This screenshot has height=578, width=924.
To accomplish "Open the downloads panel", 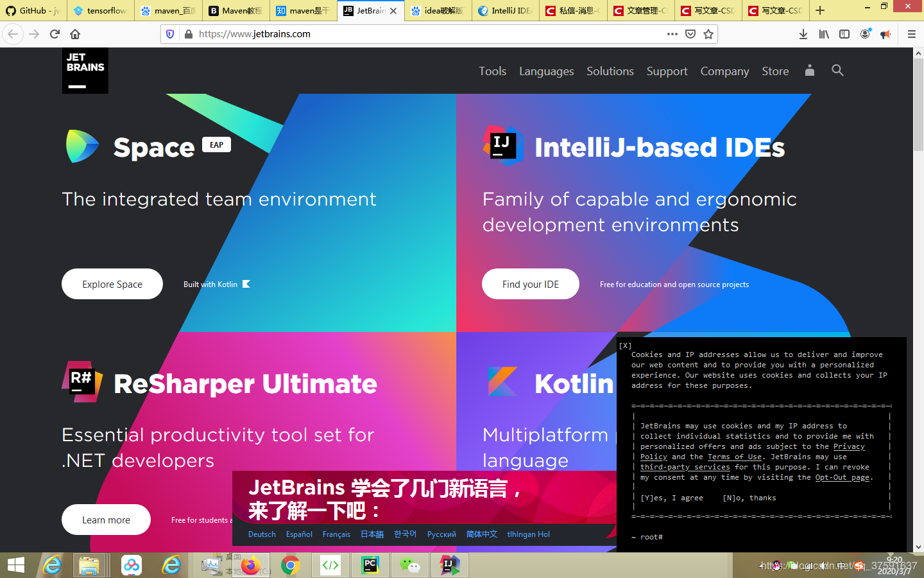I will coord(803,34).
